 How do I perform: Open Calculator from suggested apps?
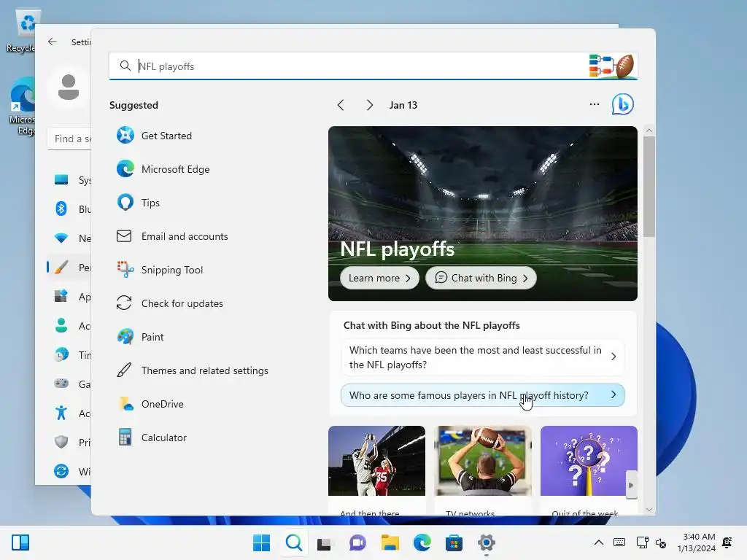coord(152,437)
